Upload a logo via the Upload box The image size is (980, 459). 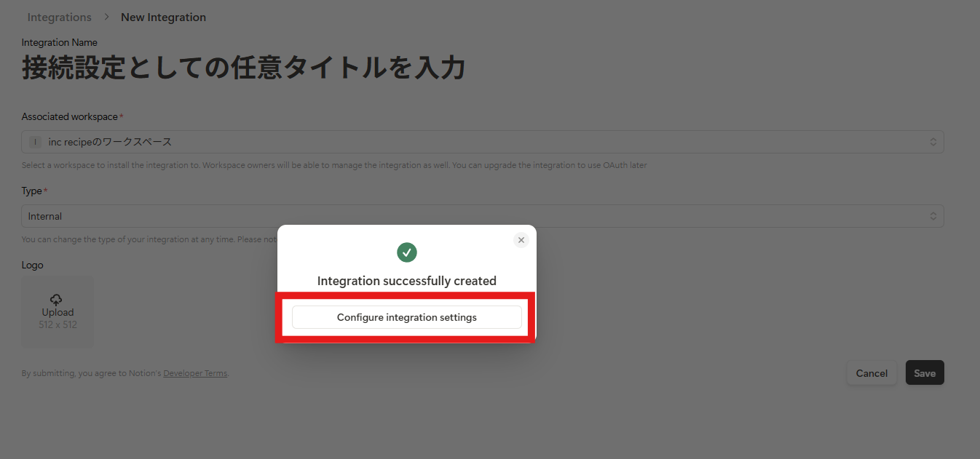pyautogui.click(x=58, y=311)
